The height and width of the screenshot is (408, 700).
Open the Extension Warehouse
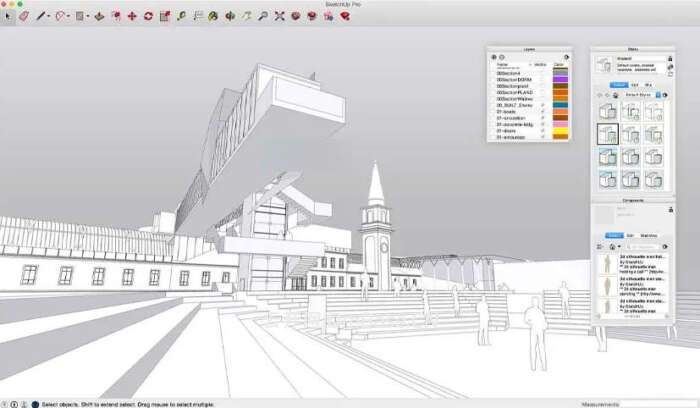point(312,17)
